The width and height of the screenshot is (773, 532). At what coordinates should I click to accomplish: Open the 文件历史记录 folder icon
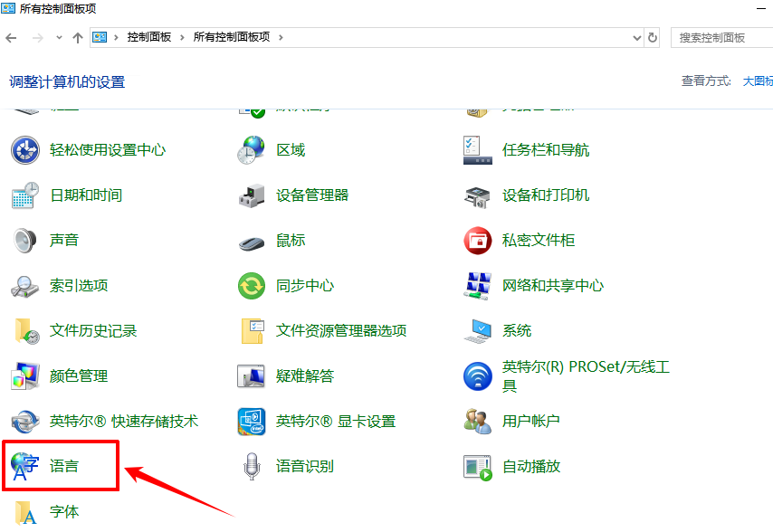[x=25, y=331]
